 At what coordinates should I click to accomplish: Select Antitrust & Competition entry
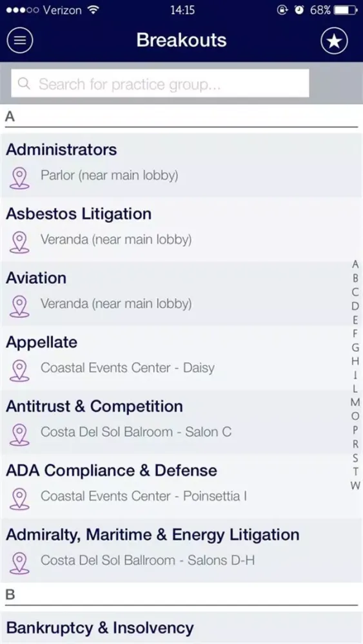[x=181, y=421]
